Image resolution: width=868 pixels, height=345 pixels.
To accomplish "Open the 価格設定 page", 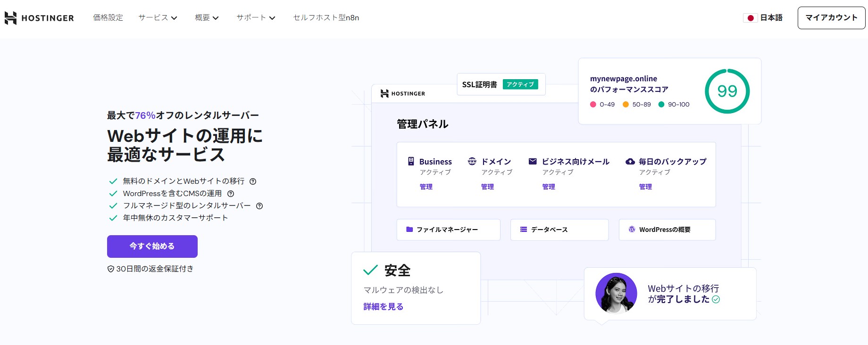I will pos(108,18).
